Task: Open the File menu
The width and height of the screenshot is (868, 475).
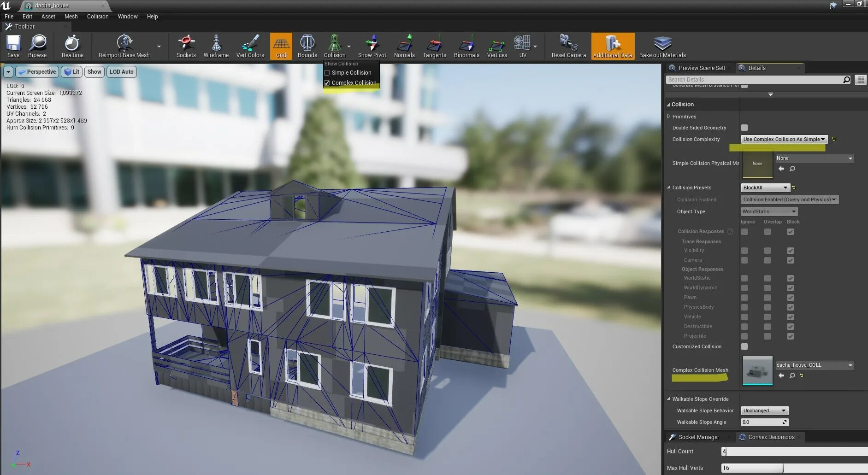Action: tap(9, 17)
